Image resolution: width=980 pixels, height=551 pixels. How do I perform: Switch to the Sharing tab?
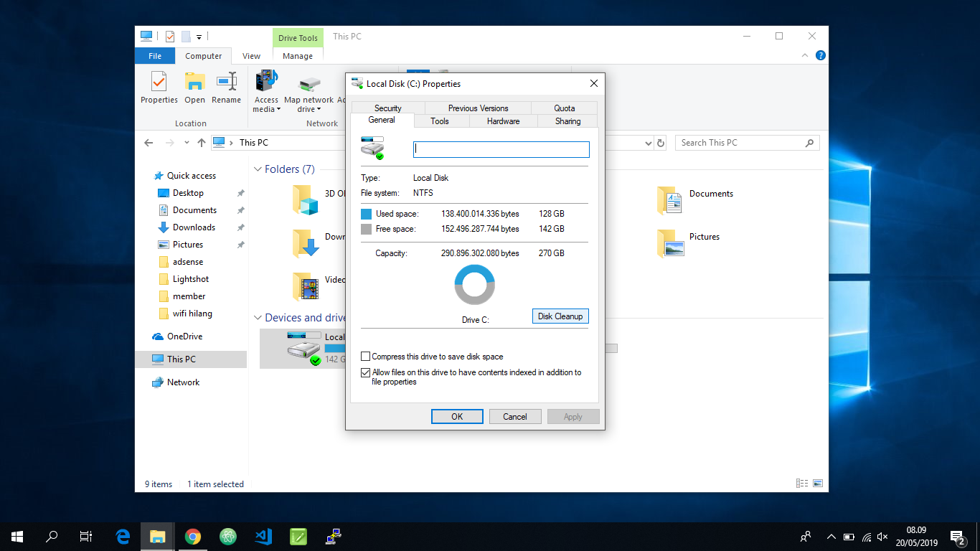pyautogui.click(x=567, y=121)
